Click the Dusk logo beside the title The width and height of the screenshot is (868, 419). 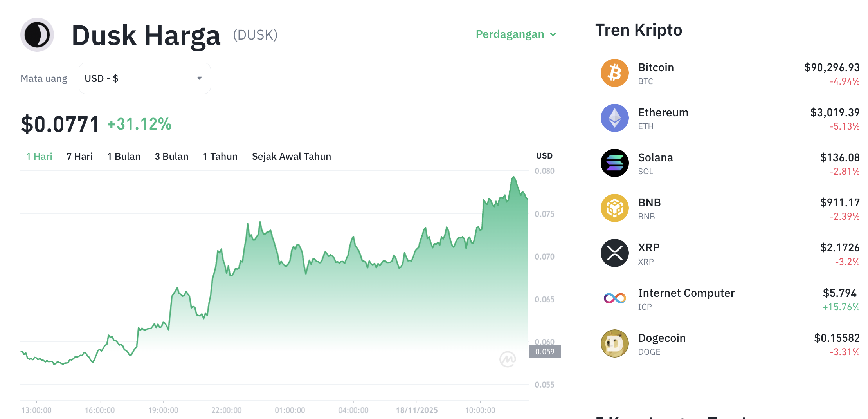(x=37, y=34)
